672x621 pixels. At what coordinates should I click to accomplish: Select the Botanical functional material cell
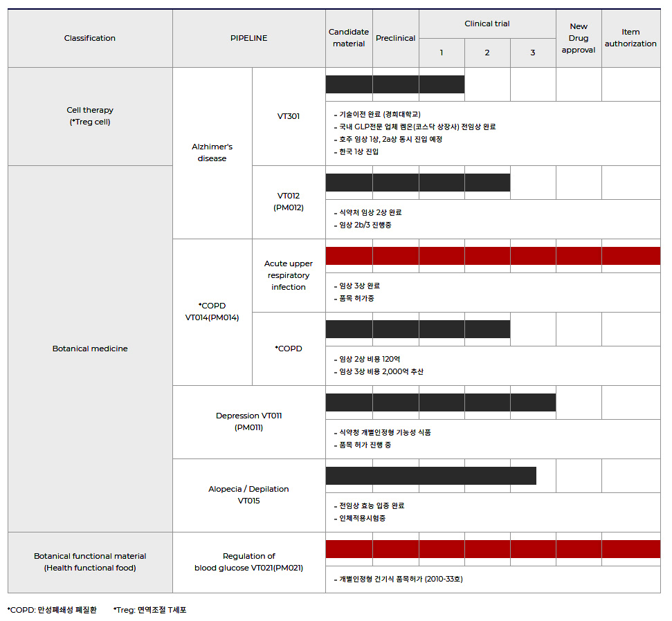(90, 562)
